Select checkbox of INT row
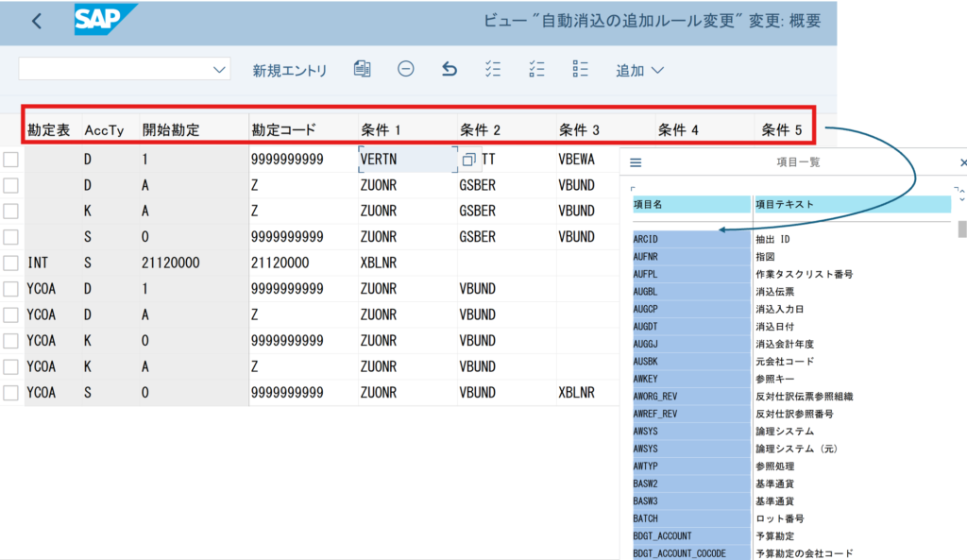The height and width of the screenshot is (560, 967). click(10, 263)
